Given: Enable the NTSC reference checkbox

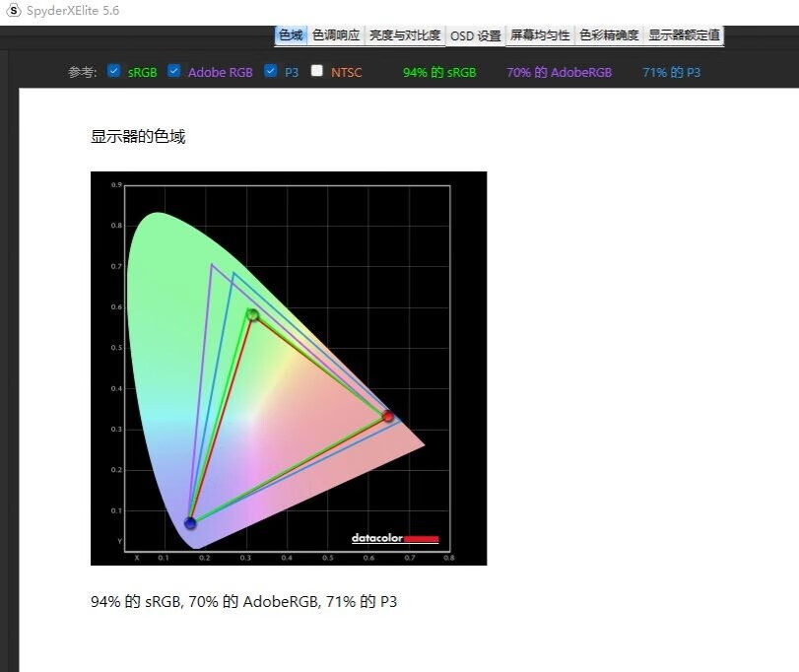Looking at the screenshot, I should 317,71.
